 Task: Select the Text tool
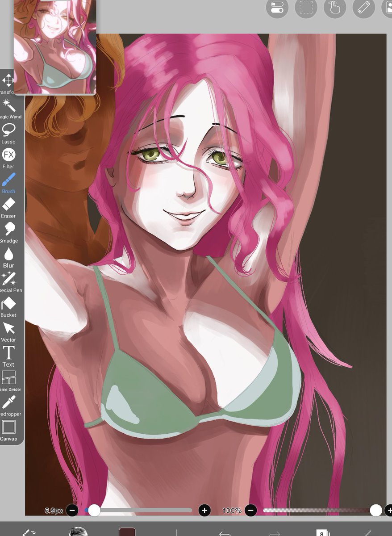(x=8, y=357)
